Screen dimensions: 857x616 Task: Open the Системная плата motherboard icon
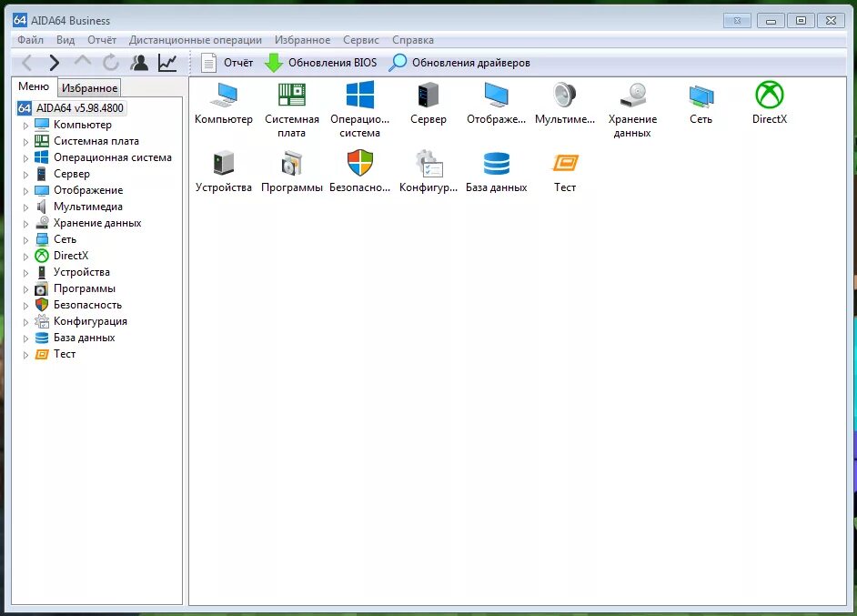[x=292, y=95]
